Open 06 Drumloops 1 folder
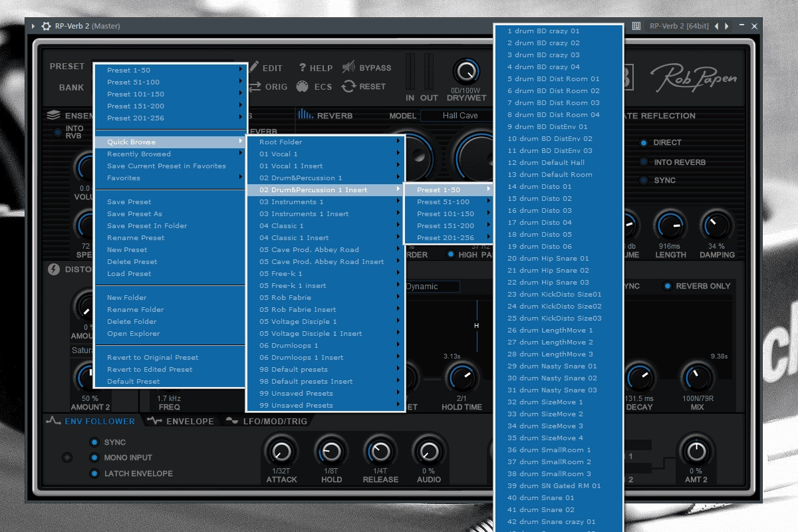This screenshot has width=798, height=532. [326, 345]
